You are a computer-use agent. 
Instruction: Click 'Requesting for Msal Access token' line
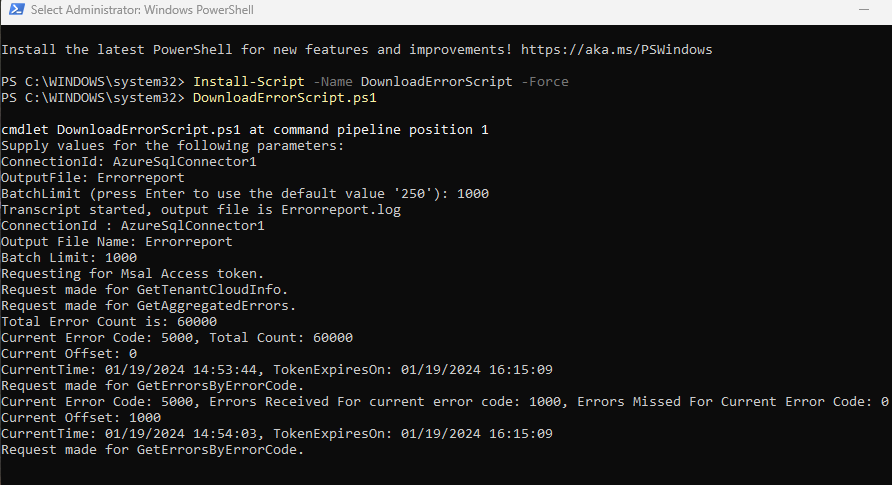click(x=133, y=273)
